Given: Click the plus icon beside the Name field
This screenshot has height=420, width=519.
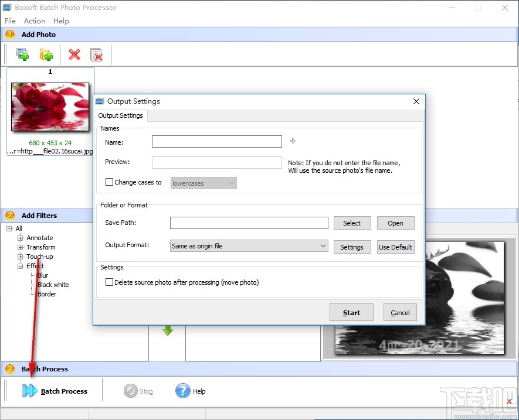Looking at the screenshot, I should click(292, 141).
